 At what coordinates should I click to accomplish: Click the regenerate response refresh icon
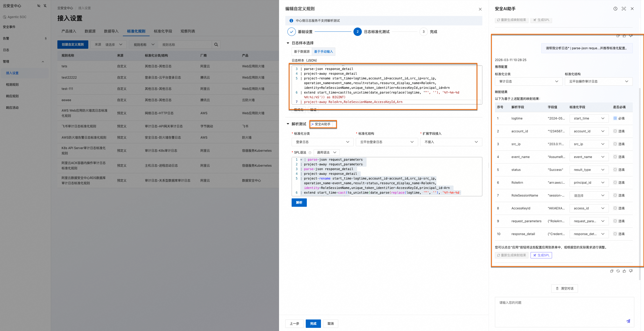(618, 271)
